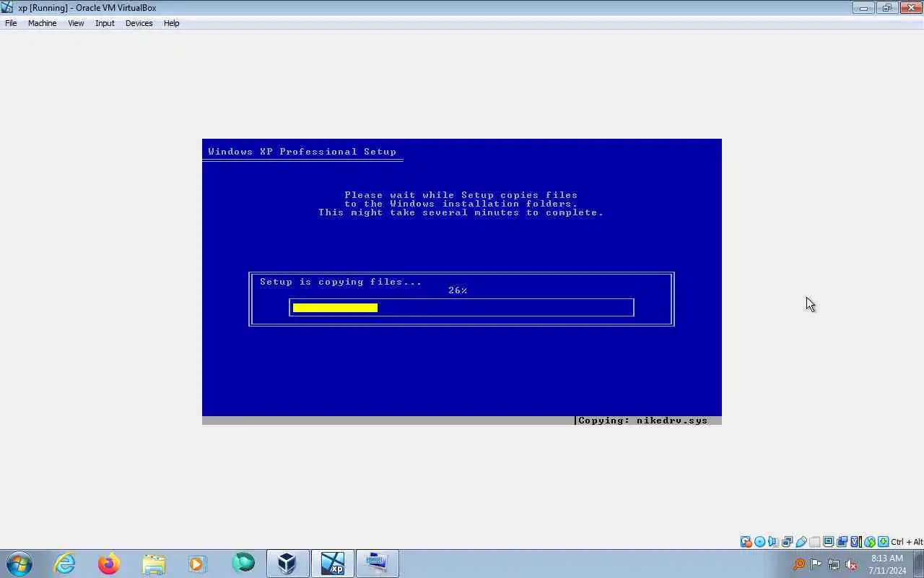Click the mouse integration status icon
924x578 pixels.
pos(870,542)
